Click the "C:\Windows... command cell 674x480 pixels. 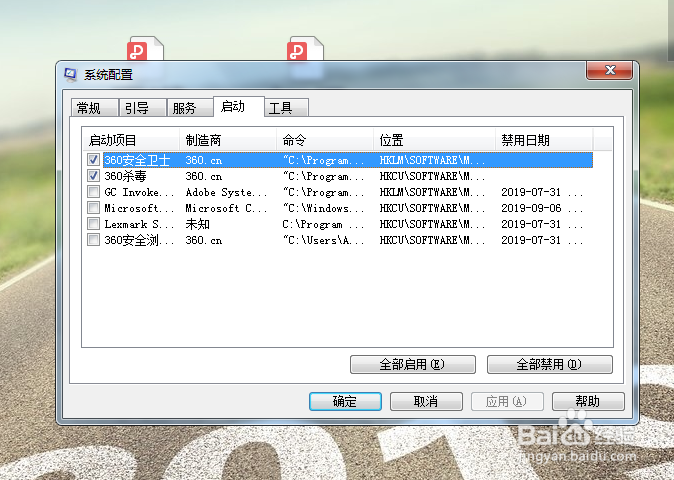coord(323,208)
